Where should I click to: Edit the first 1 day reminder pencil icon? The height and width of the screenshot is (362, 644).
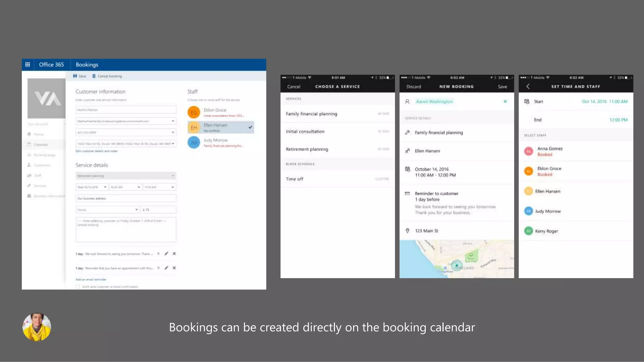(x=166, y=254)
